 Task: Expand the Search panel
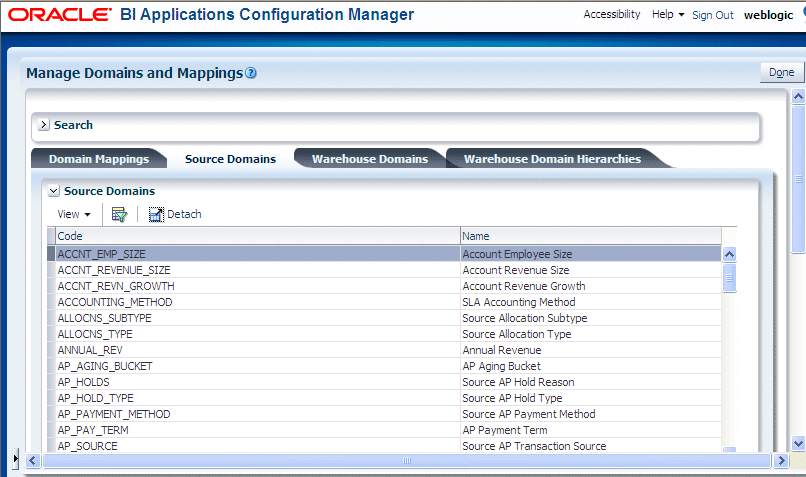[44, 124]
